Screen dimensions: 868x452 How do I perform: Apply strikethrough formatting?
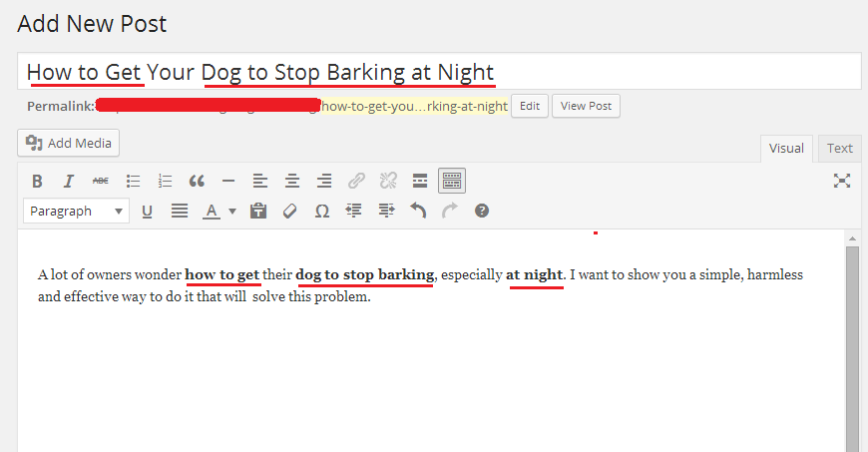[100, 182]
